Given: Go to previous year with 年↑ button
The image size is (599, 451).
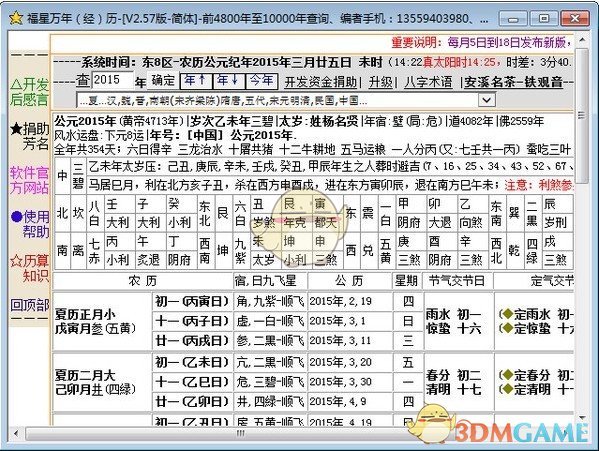Looking at the screenshot, I should 196,81.
